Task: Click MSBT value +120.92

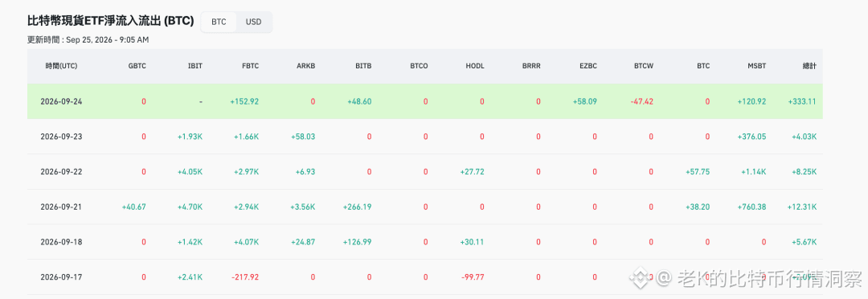Action: point(751,101)
